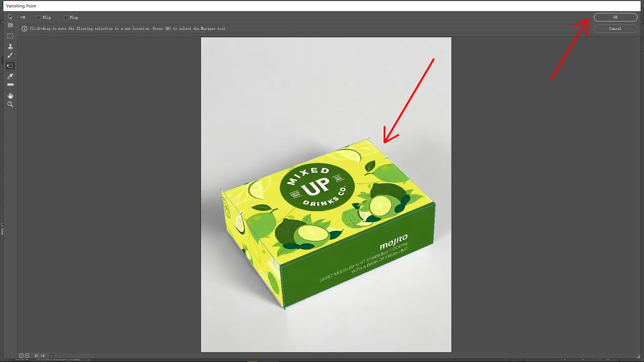Confirm with the OK button

[x=615, y=17]
